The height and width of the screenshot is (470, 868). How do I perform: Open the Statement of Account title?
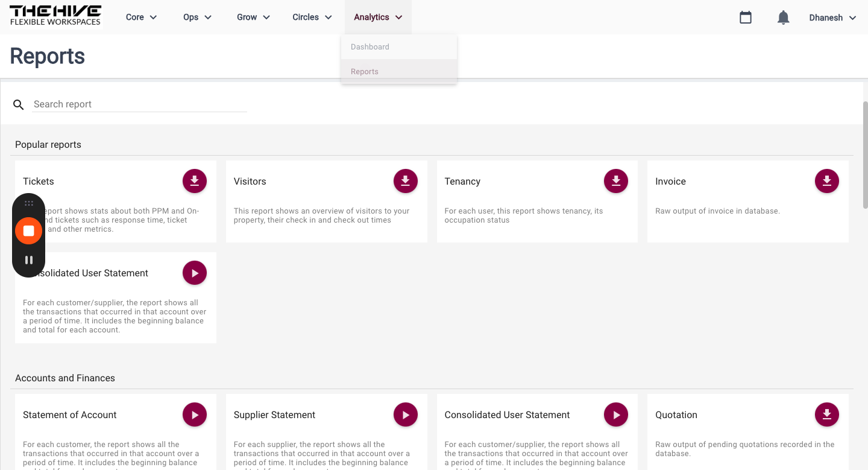tap(70, 415)
